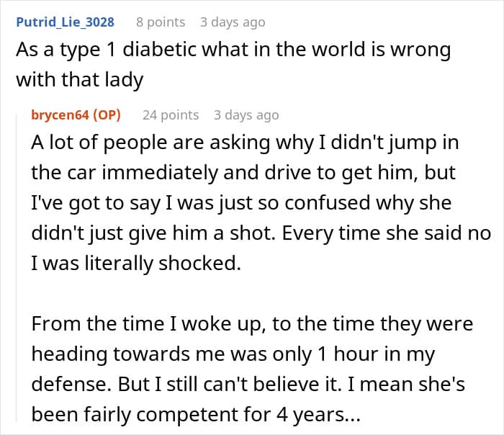Open timestamp on brycen64's reply
504x435 pixels.
246,115
